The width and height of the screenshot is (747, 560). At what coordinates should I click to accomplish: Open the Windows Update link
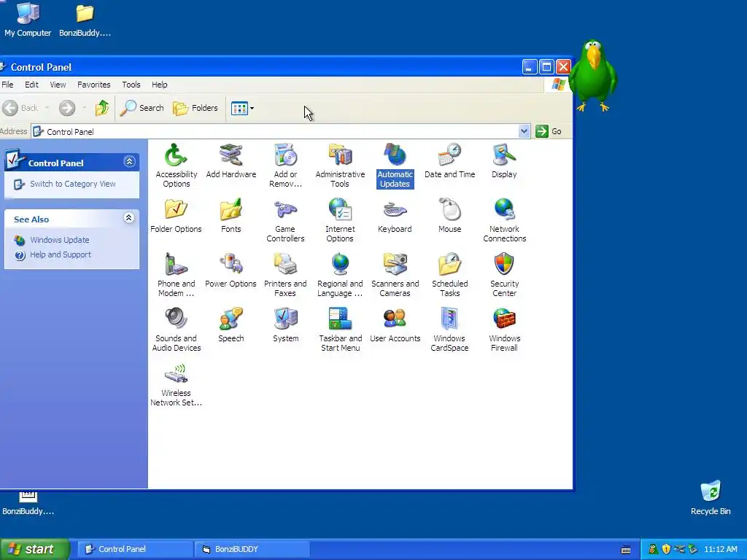[x=60, y=240]
